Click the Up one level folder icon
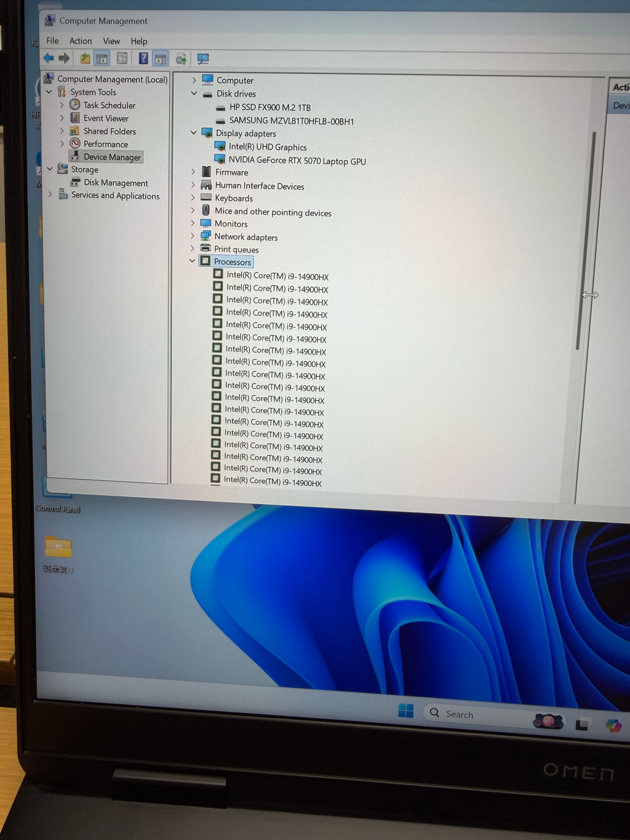630x840 pixels. [x=85, y=58]
